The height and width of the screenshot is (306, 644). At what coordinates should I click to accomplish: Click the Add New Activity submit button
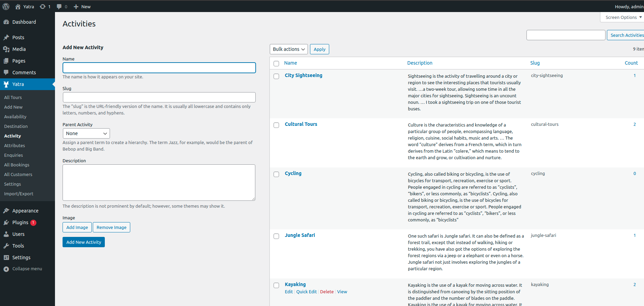[x=84, y=242]
